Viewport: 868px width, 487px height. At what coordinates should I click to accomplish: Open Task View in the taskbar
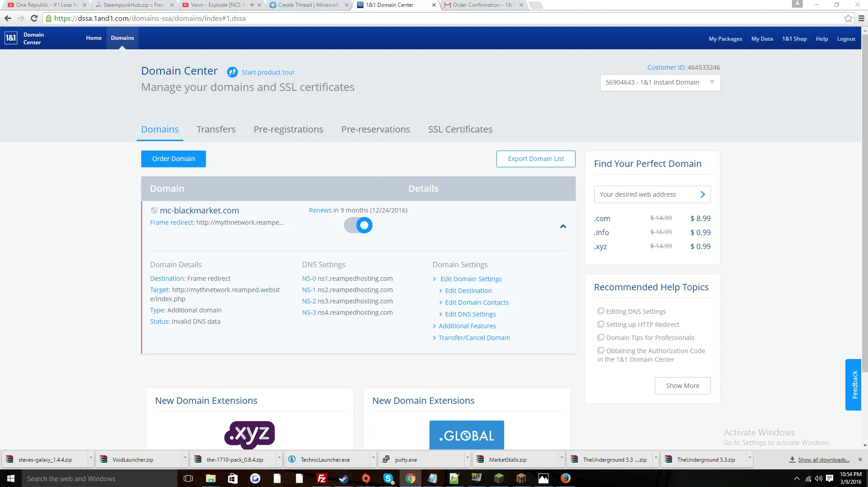(188, 478)
